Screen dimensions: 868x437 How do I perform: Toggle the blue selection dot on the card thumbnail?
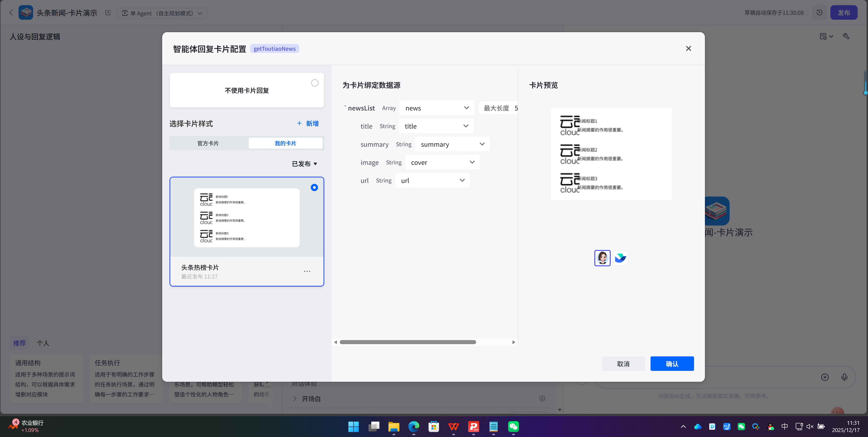coord(314,188)
